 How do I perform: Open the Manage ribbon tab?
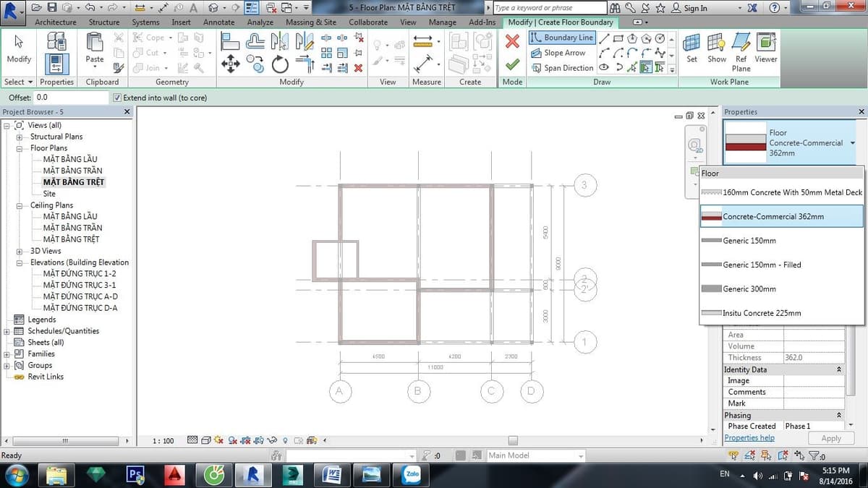(443, 22)
